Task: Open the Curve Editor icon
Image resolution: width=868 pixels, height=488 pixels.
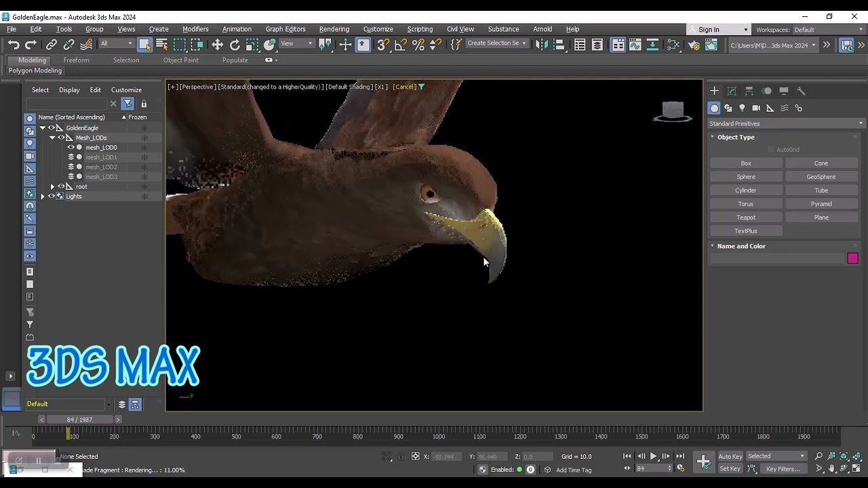Action: pyautogui.click(x=635, y=45)
